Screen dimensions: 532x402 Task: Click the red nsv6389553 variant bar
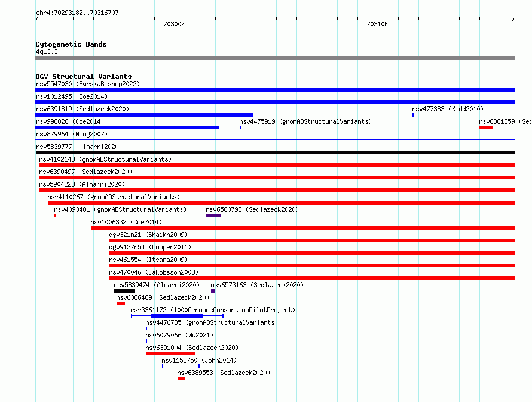[x=181, y=379]
